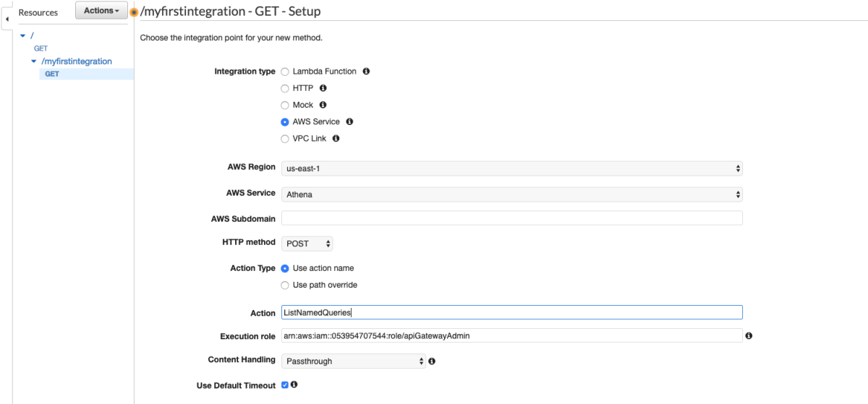Click info icon next to Mock option
This screenshot has height=404, width=868.
pos(323,105)
